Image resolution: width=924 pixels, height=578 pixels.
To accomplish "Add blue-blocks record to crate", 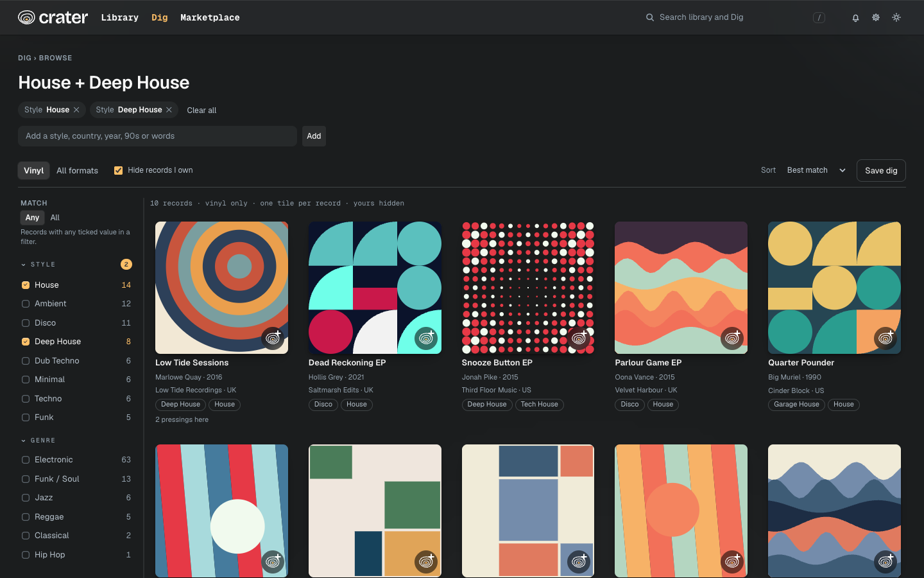I will [579, 561].
